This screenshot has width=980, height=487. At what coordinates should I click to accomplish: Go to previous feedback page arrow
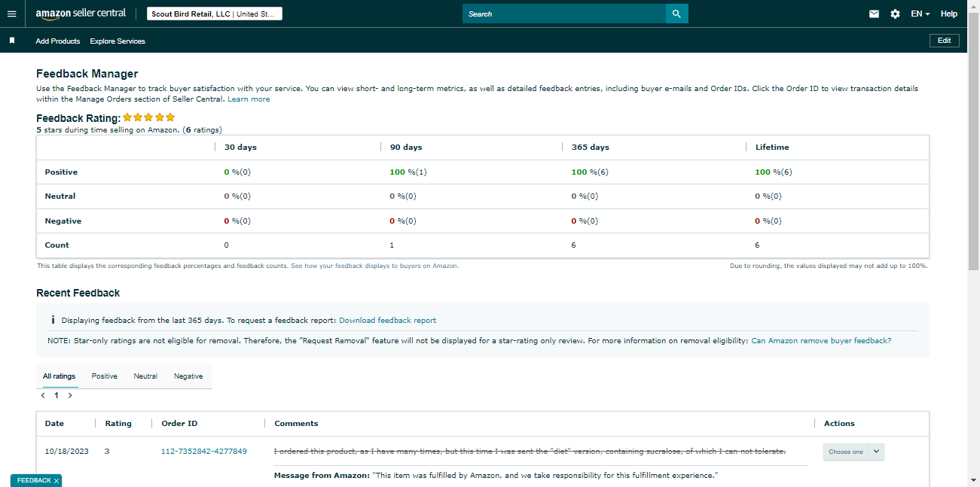coord(44,395)
